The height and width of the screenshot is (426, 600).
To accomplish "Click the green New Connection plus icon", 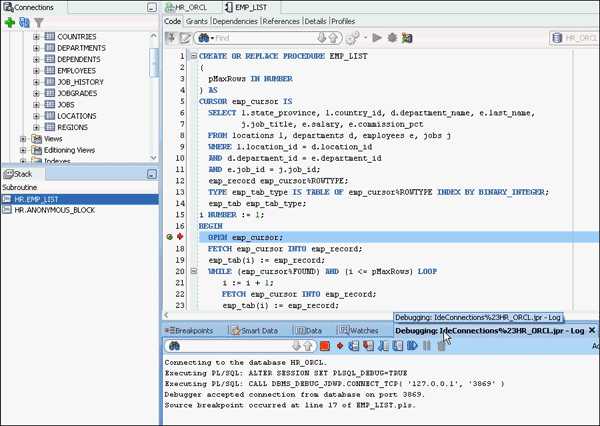I will point(9,23).
